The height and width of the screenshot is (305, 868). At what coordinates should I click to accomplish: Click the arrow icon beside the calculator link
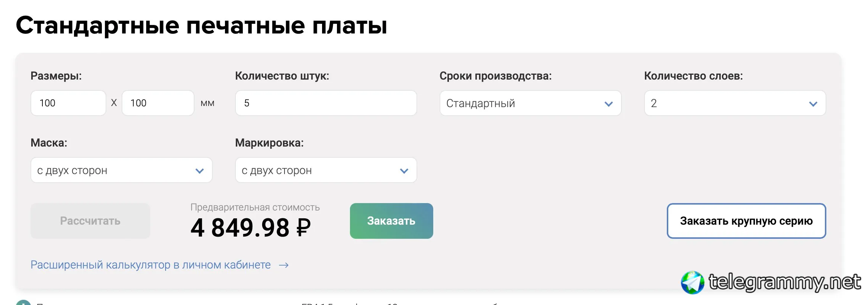284,265
